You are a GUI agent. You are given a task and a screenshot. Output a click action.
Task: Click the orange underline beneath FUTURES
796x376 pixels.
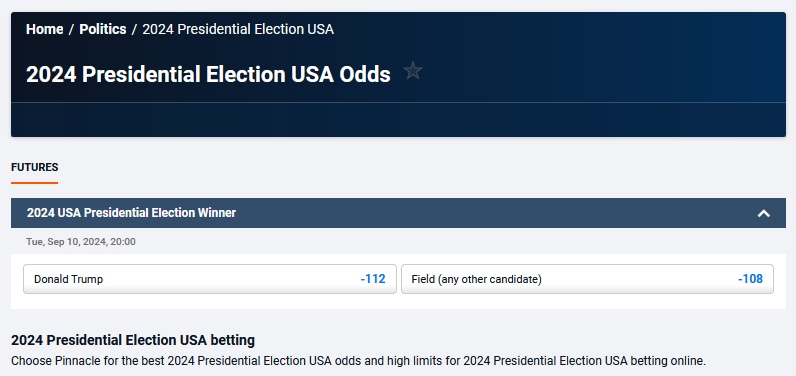pyautogui.click(x=35, y=183)
